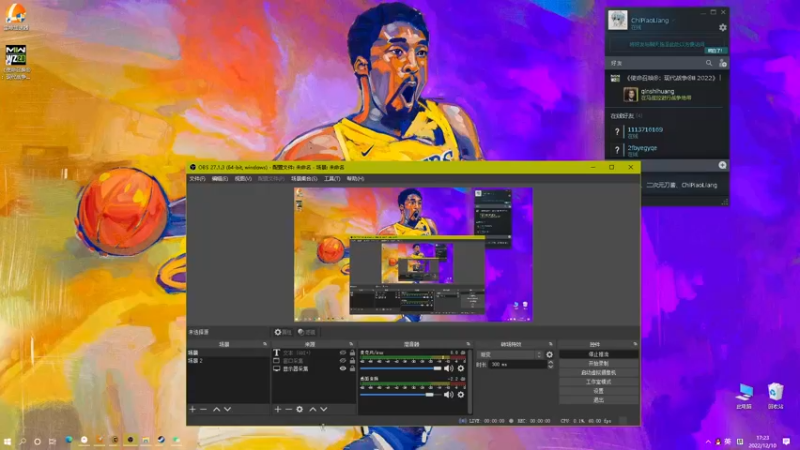The image size is (800, 450).
Task: Move the scene up in the Scenes panel
Action: 216,409
